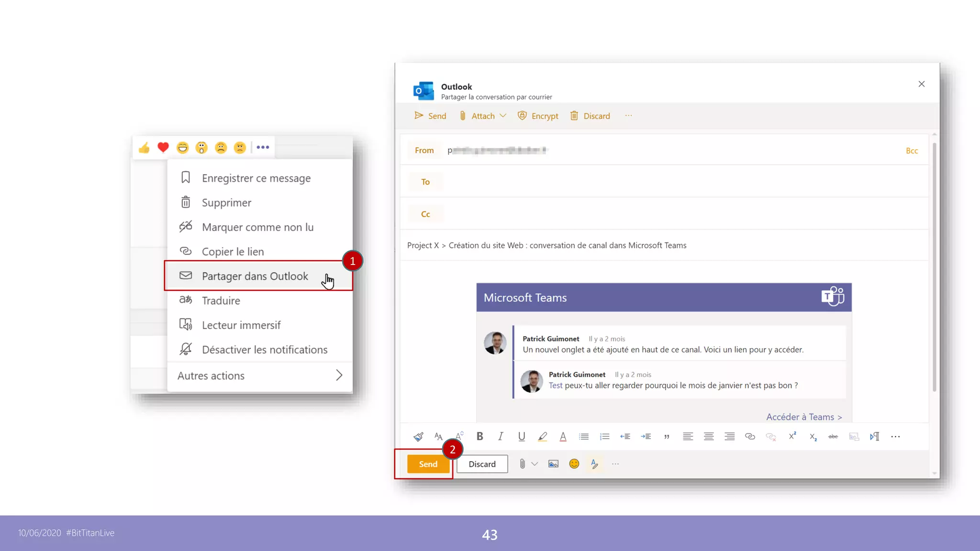Insert a hyperlink with link icon
The image size is (980, 551).
pyautogui.click(x=750, y=436)
